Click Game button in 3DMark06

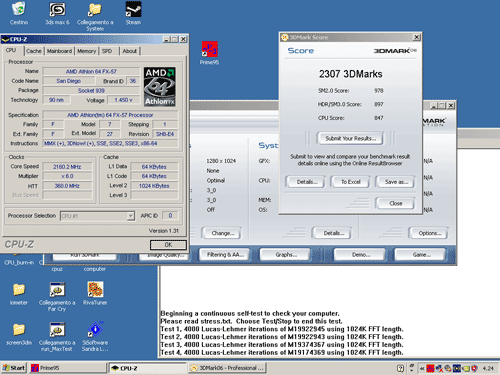pyautogui.click(x=421, y=255)
